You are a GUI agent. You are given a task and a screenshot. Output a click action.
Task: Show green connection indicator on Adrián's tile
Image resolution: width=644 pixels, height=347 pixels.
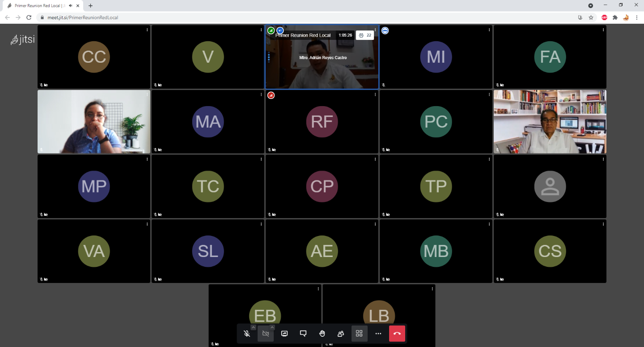click(x=271, y=30)
